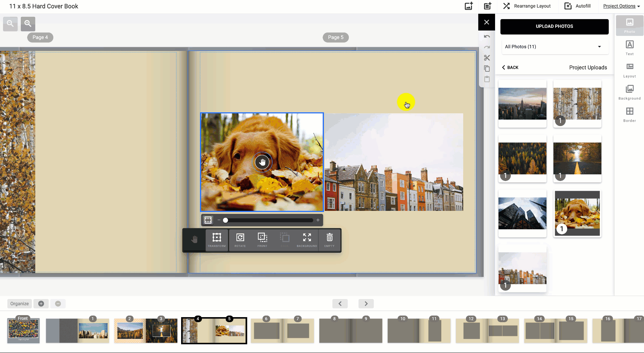
Task: Go to the previous spread arrow
Action: 340,304
